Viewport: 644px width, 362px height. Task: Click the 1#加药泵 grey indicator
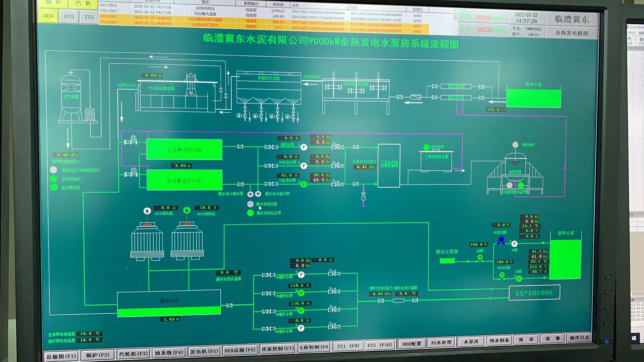[x=510, y=185]
